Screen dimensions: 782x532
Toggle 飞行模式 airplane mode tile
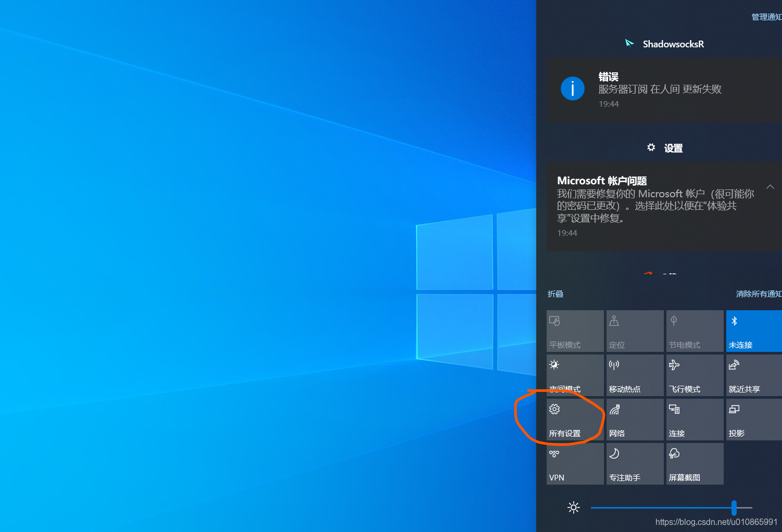pos(695,375)
